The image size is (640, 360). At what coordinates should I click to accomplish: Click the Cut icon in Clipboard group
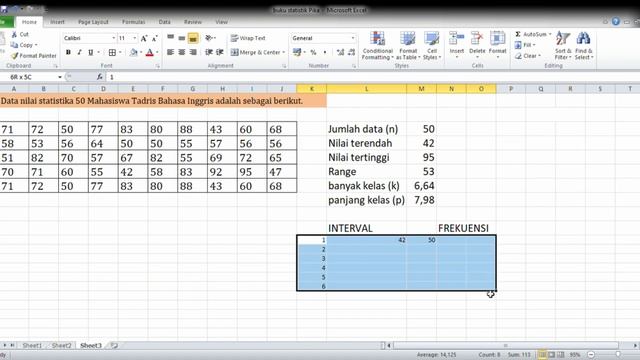click(14, 34)
